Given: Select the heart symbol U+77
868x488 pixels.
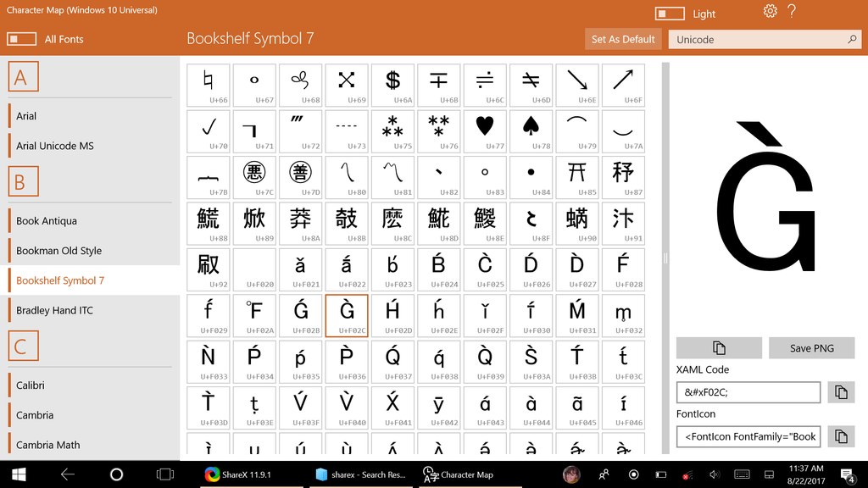Looking at the screenshot, I should click(x=485, y=131).
